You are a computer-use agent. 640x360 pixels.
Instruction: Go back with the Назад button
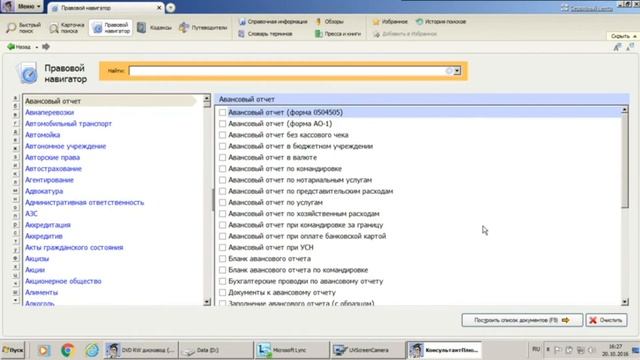19,47
